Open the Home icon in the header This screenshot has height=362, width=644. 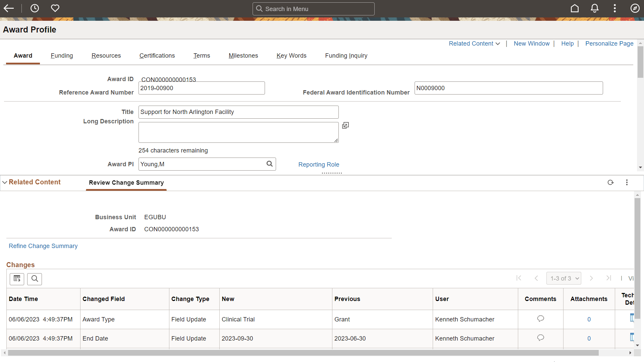point(575,8)
